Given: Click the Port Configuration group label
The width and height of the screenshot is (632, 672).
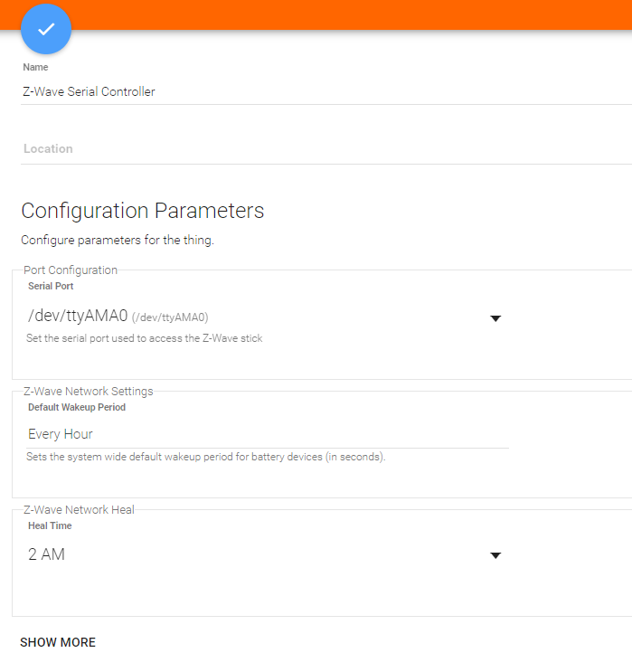Looking at the screenshot, I should click(71, 270).
